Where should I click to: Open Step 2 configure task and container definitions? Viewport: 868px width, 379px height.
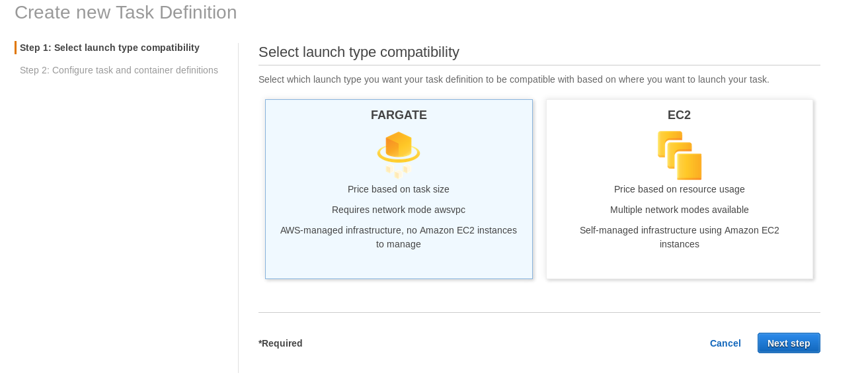[x=118, y=70]
